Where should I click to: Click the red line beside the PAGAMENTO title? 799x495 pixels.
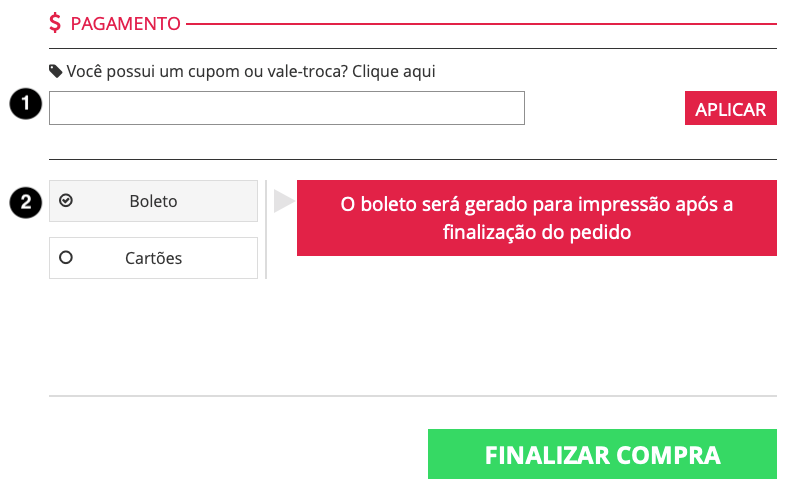click(x=482, y=23)
